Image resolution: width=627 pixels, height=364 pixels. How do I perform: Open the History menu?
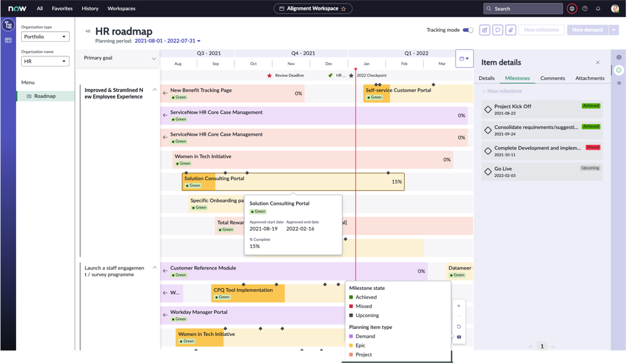pos(90,8)
